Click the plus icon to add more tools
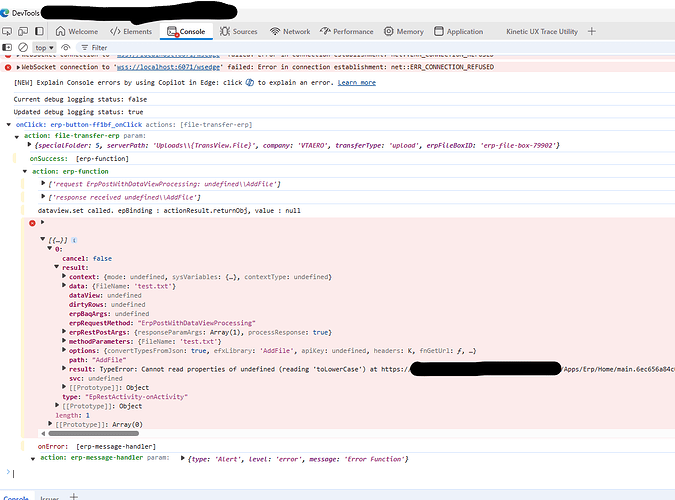The image size is (675, 500). 592,31
